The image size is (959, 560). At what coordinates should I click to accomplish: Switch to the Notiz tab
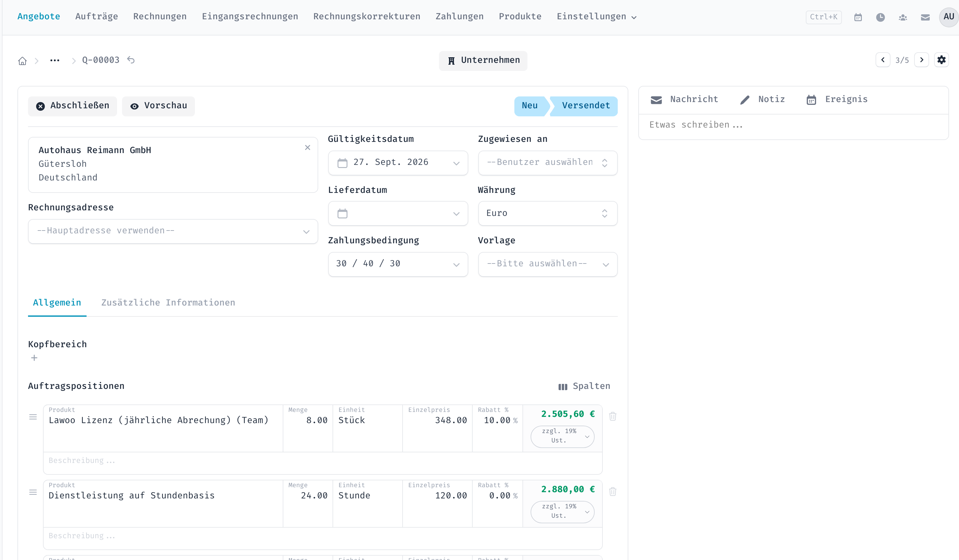[762, 99]
